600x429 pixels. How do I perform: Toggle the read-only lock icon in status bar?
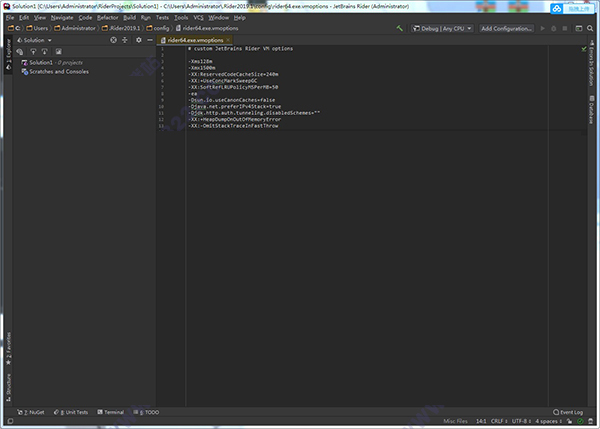tap(569, 421)
